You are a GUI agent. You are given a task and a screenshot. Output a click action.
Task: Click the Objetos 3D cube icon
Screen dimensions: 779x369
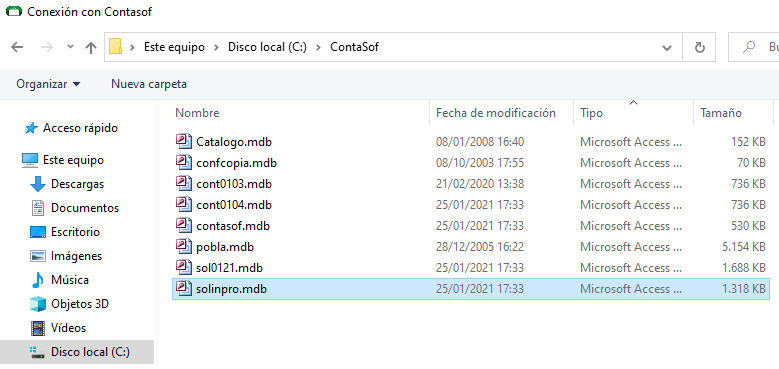pos(38,304)
